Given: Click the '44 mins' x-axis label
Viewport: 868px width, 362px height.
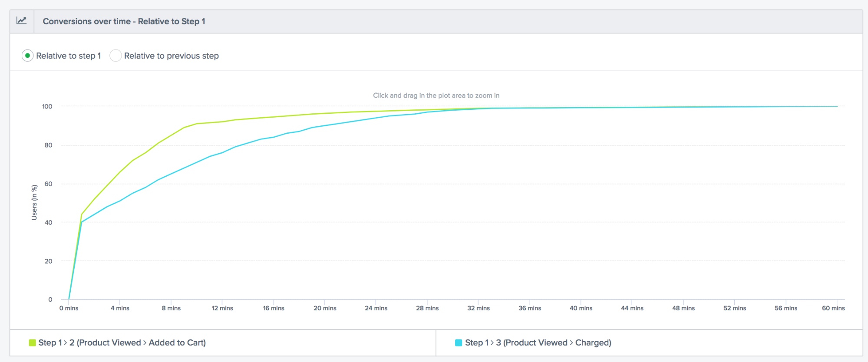Looking at the screenshot, I should pyautogui.click(x=632, y=308).
